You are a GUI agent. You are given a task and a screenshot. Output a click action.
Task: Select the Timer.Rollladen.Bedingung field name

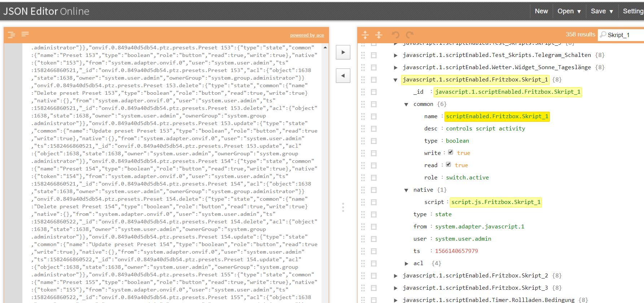pos(489,300)
